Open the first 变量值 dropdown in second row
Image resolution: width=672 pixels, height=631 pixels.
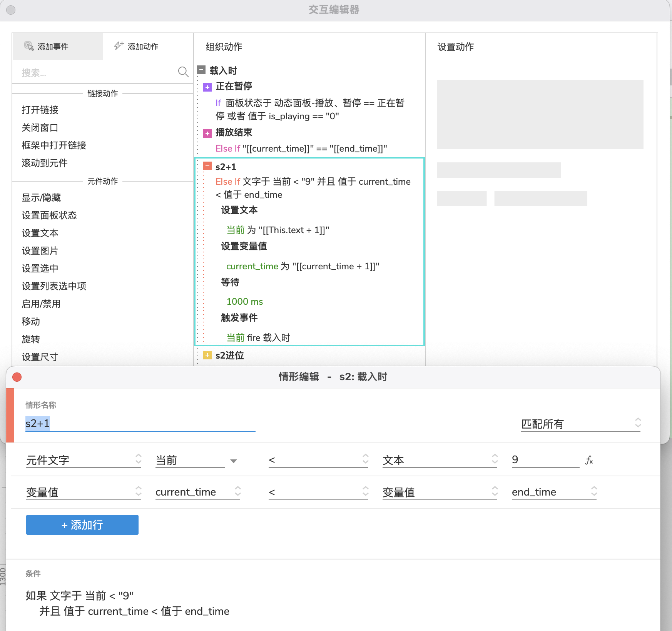[x=84, y=492]
